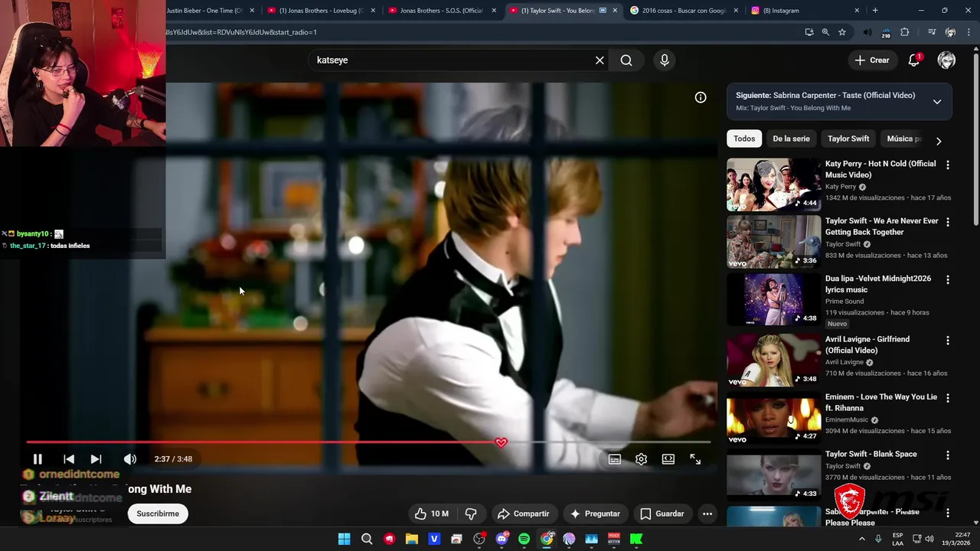This screenshot has width=980, height=551.
Task: Dislike the video with thumbs down
Action: (471, 514)
